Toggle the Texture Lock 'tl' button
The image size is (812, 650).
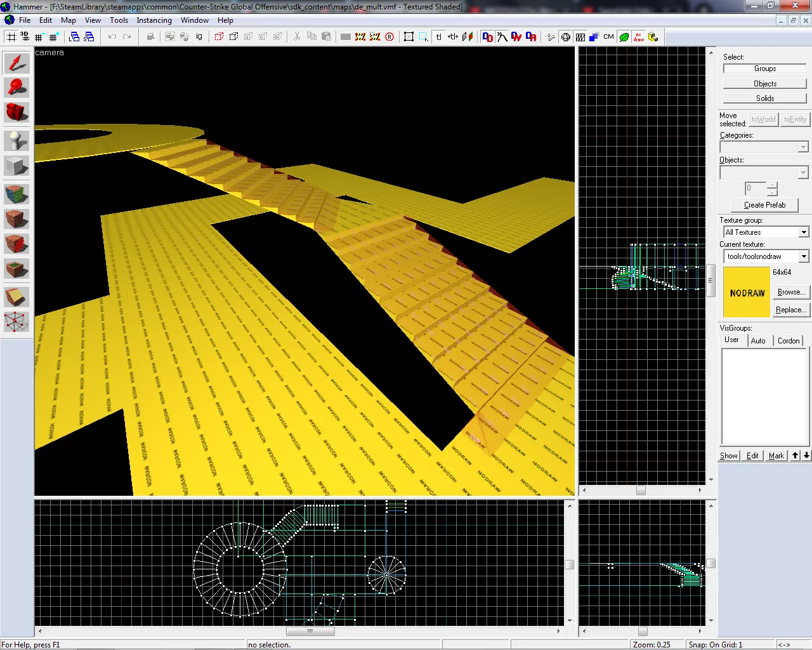click(438, 37)
